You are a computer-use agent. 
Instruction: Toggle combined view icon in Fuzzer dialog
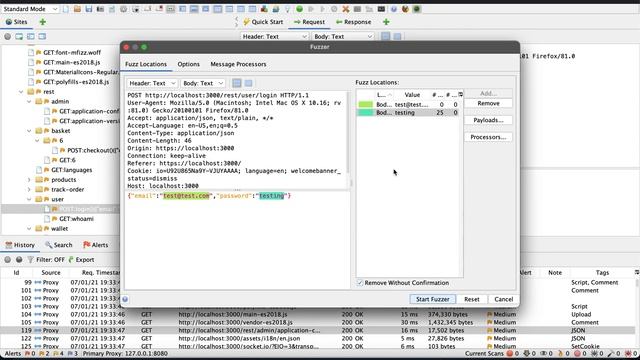tap(248, 83)
